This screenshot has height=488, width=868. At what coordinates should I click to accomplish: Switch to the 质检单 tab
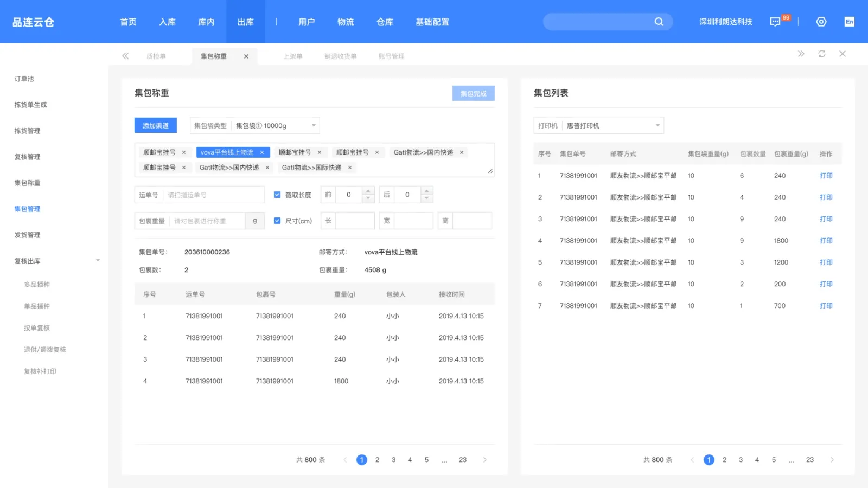point(156,56)
